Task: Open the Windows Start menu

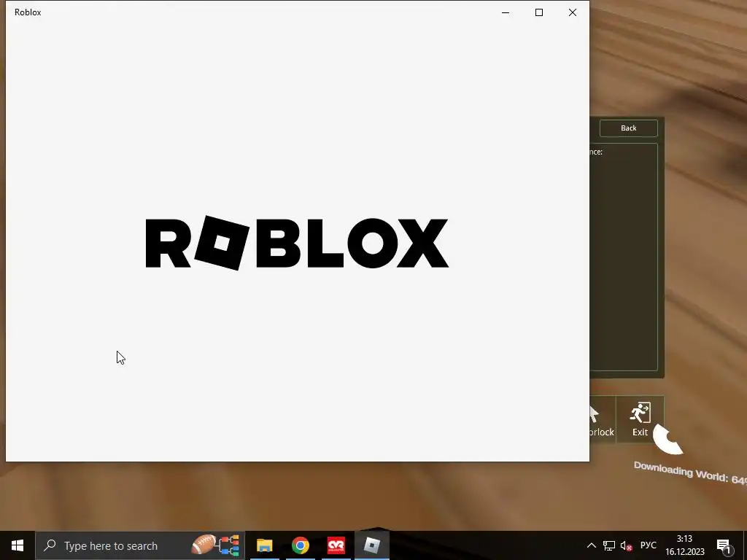Action: [18, 545]
